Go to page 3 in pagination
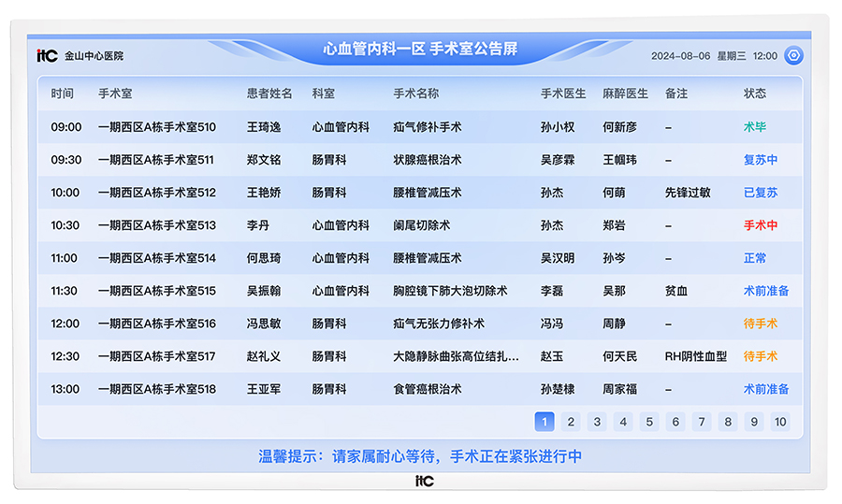The height and width of the screenshot is (504, 842). pos(597,422)
